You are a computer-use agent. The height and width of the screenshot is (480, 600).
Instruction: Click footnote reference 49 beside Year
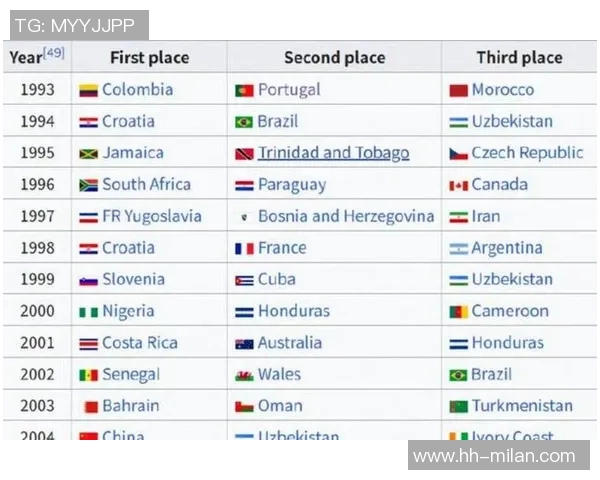(x=54, y=52)
